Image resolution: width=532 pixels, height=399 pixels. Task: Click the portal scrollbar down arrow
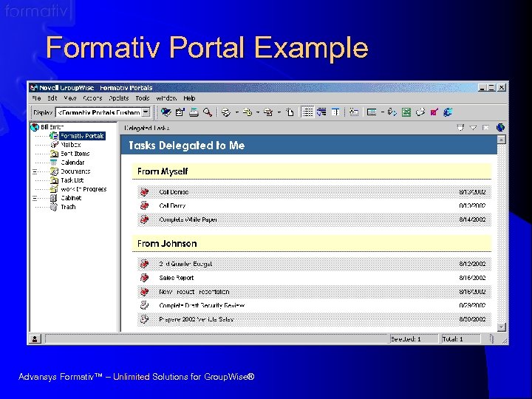click(x=502, y=327)
